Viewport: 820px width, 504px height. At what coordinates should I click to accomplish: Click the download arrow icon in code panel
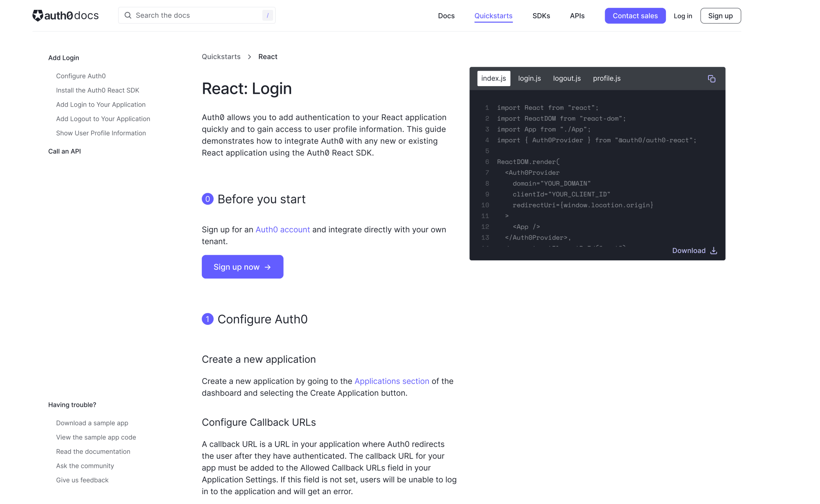coord(714,251)
